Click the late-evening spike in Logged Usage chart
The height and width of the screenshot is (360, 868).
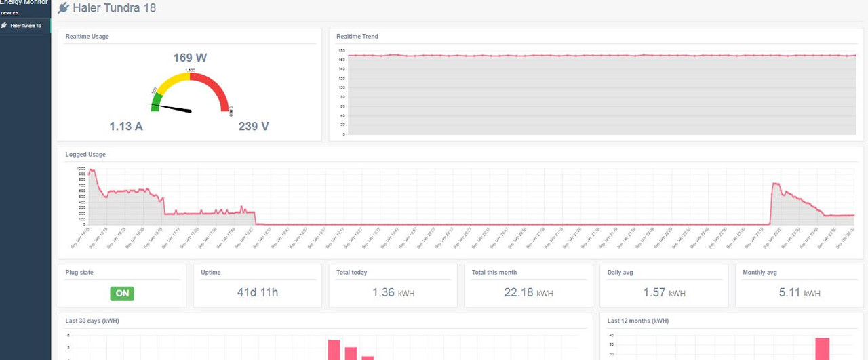click(775, 184)
